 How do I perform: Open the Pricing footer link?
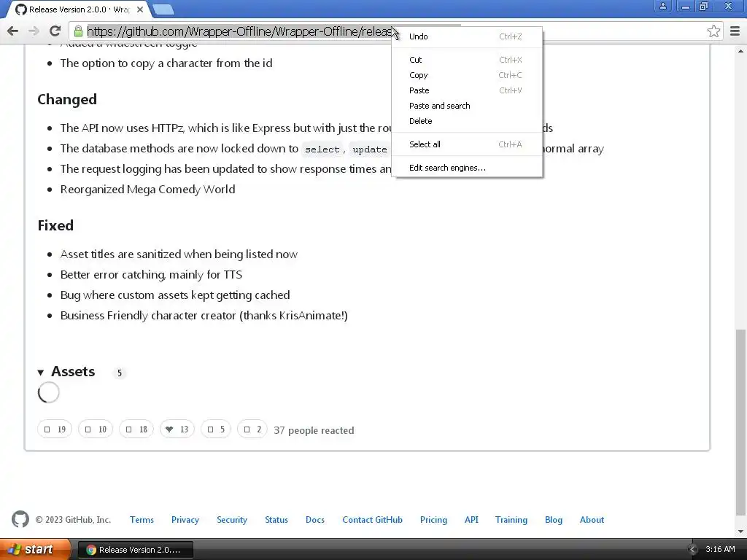pyautogui.click(x=433, y=520)
